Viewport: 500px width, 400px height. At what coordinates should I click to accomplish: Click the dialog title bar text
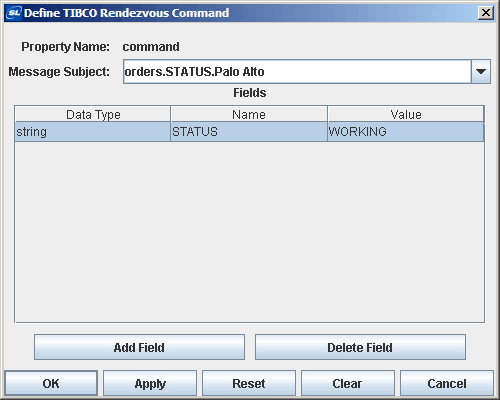pos(126,13)
